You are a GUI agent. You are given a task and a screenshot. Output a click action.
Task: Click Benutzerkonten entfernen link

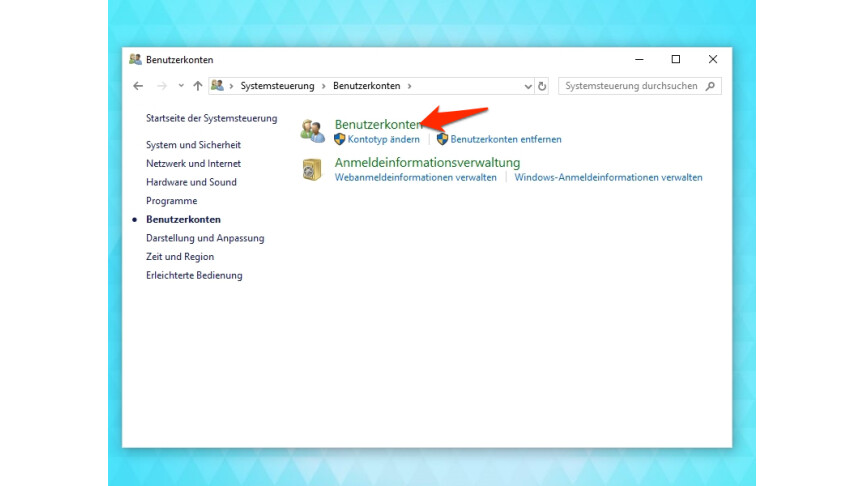tap(506, 139)
